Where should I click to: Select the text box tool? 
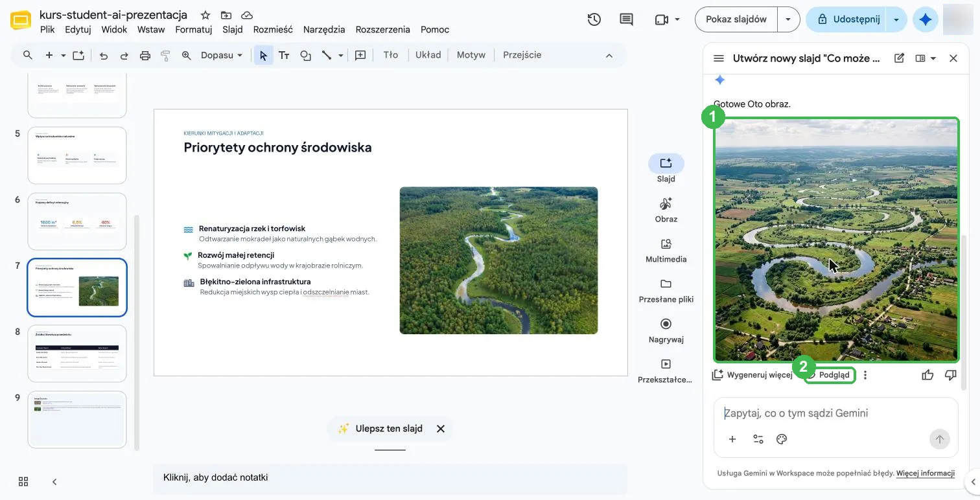(x=284, y=56)
